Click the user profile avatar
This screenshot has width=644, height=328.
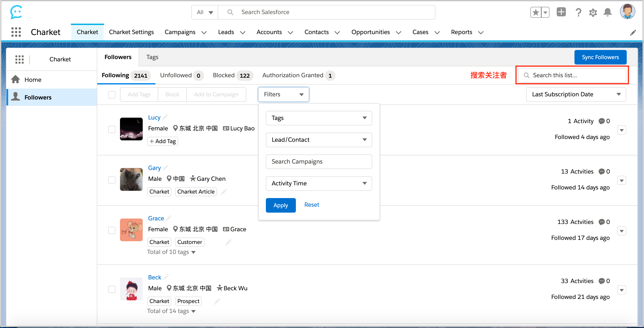coord(627,12)
